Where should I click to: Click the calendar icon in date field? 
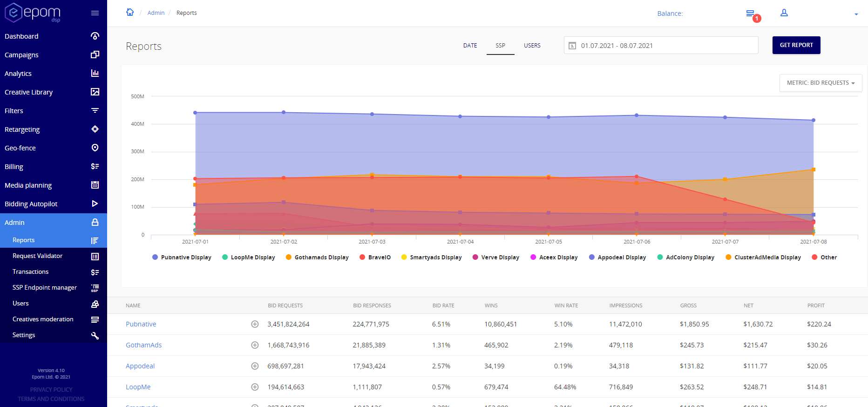573,46
